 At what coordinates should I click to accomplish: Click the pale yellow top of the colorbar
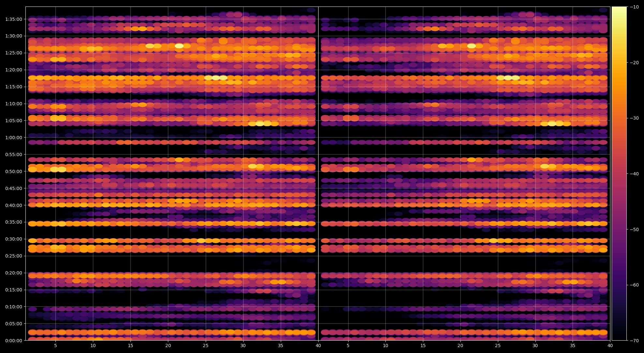click(x=619, y=10)
